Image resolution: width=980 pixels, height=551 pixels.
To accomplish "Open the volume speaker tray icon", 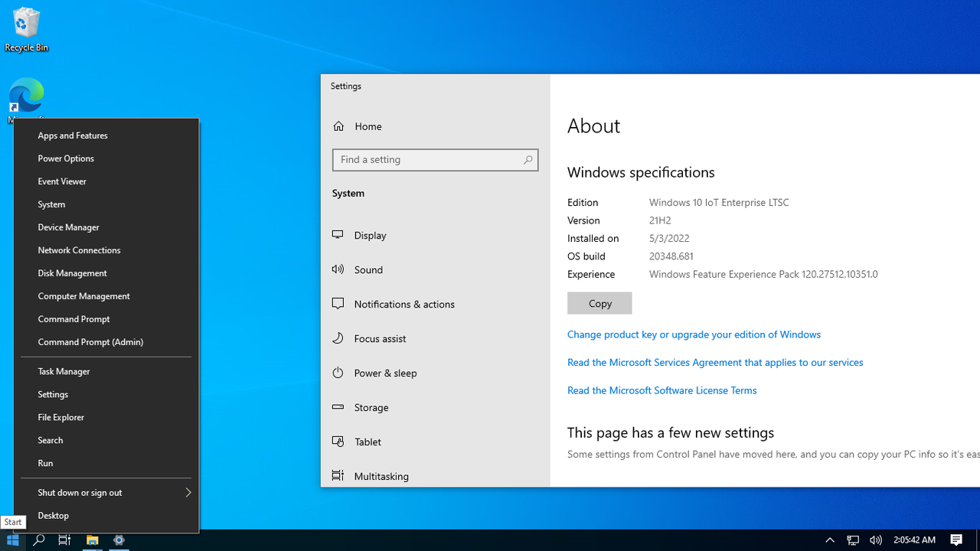I will (x=876, y=540).
